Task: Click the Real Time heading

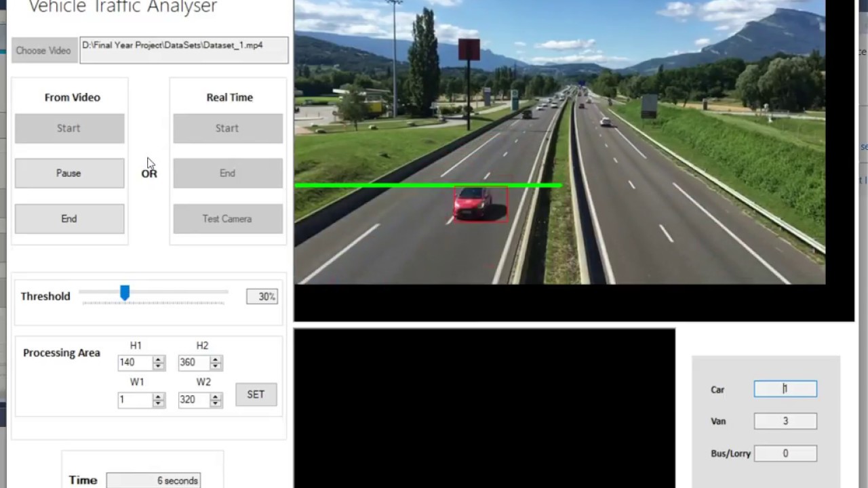Action: (230, 98)
